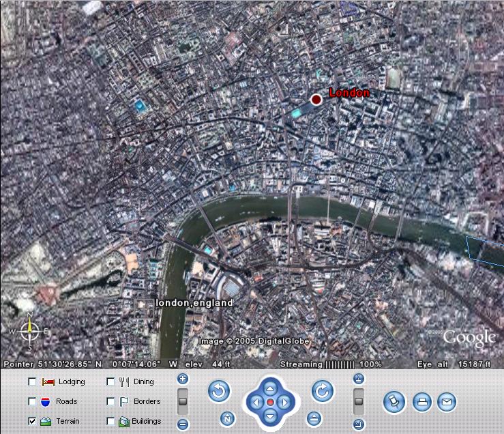504x434 pixels.
Task: Pan the map up with the up arrow
Action: click(270, 389)
